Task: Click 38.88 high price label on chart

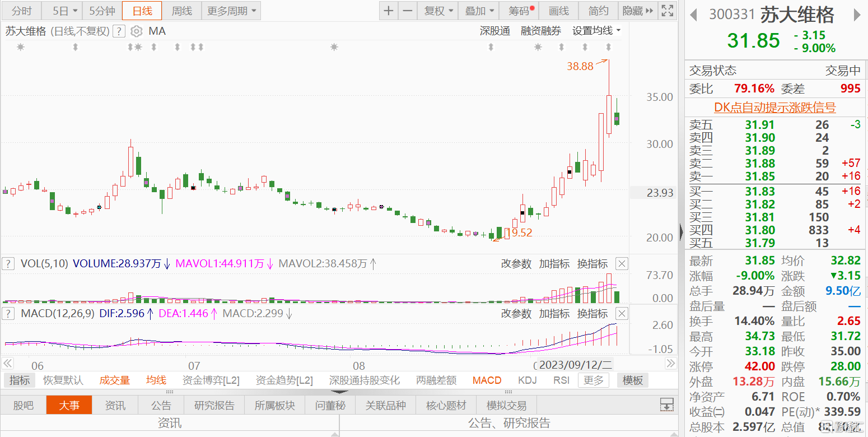Action: [580, 66]
